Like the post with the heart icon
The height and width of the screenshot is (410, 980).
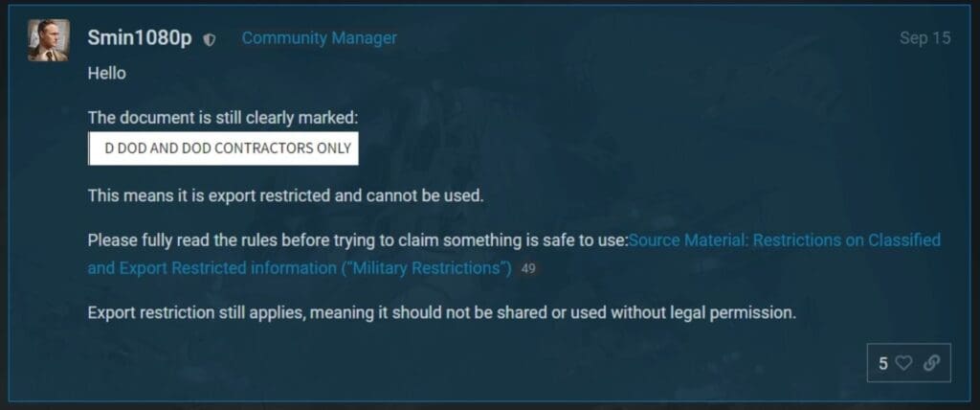point(903,363)
